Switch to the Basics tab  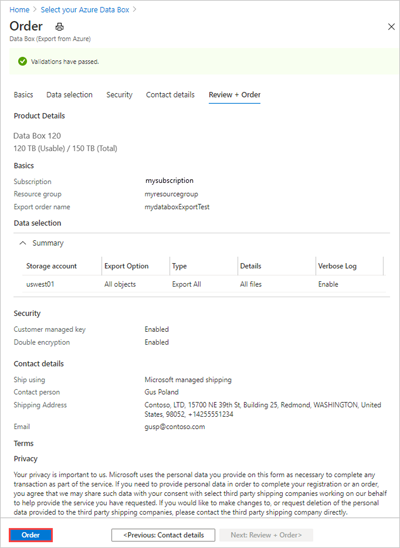pos(23,95)
